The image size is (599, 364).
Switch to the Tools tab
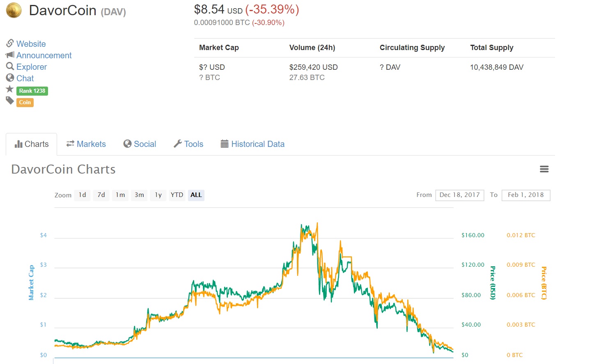188,144
